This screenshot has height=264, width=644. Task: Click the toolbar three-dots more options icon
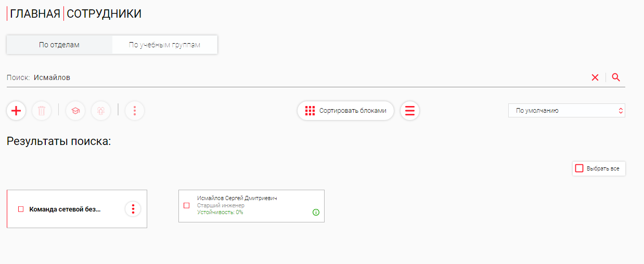coord(135,111)
